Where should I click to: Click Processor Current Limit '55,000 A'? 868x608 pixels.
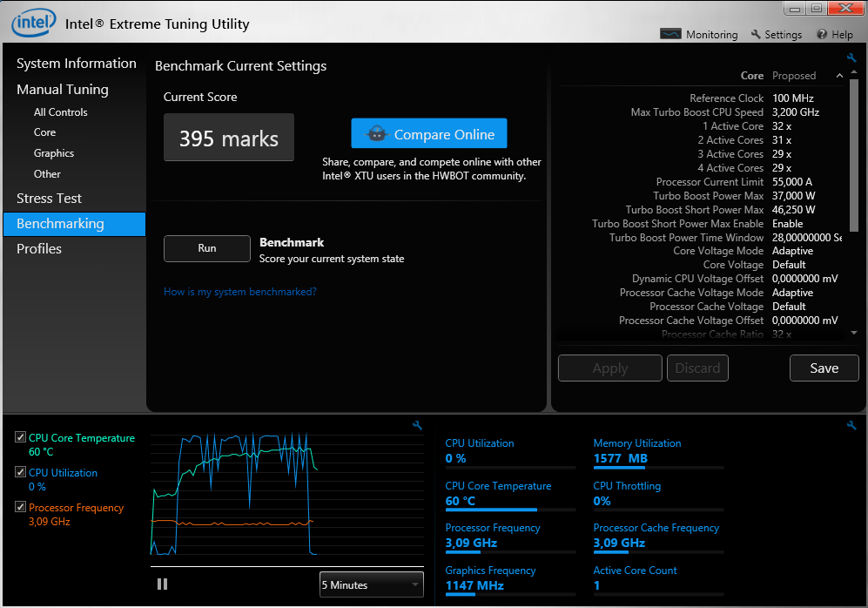[x=792, y=182]
